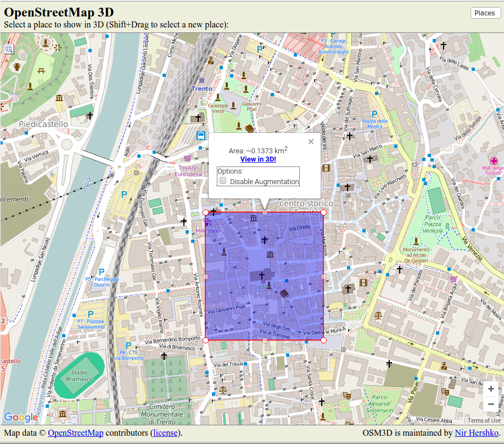
Task: Zoom in the map with plus button
Action: click(x=491, y=389)
